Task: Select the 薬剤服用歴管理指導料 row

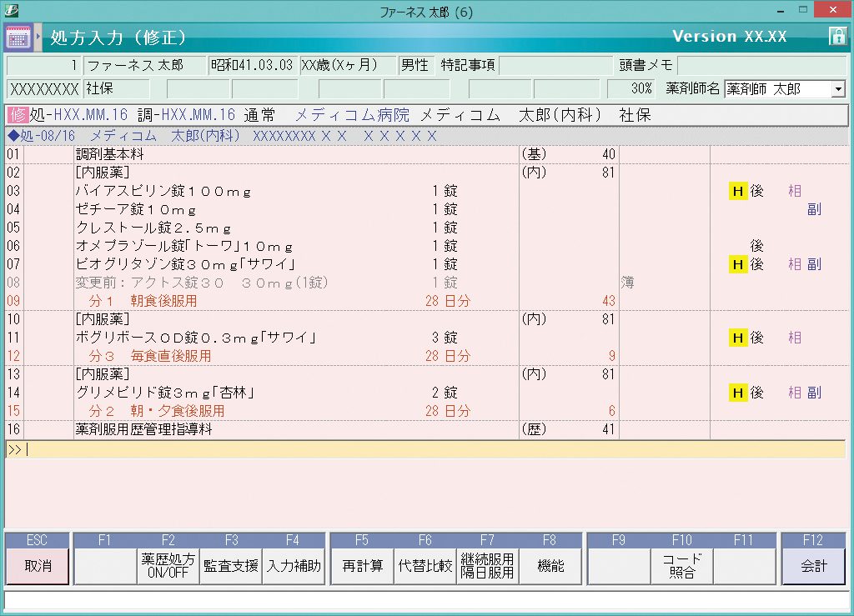Action: pyautogui.click(x=426, y=429)
